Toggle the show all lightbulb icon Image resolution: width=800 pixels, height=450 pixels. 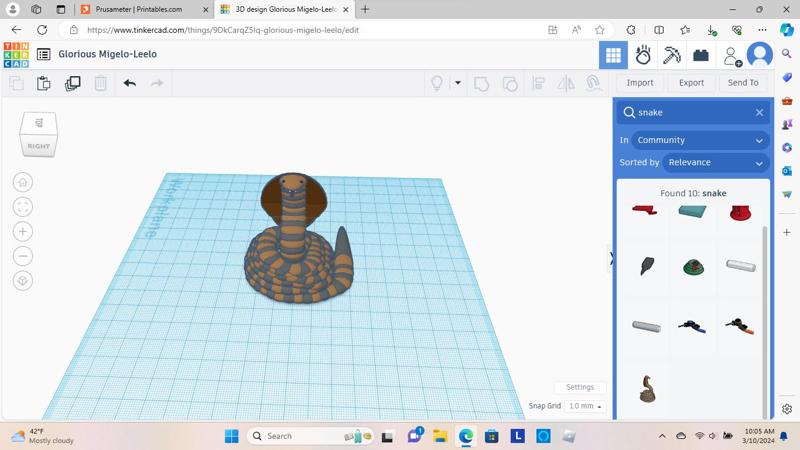pyautogui.click(x=437, y=83)
